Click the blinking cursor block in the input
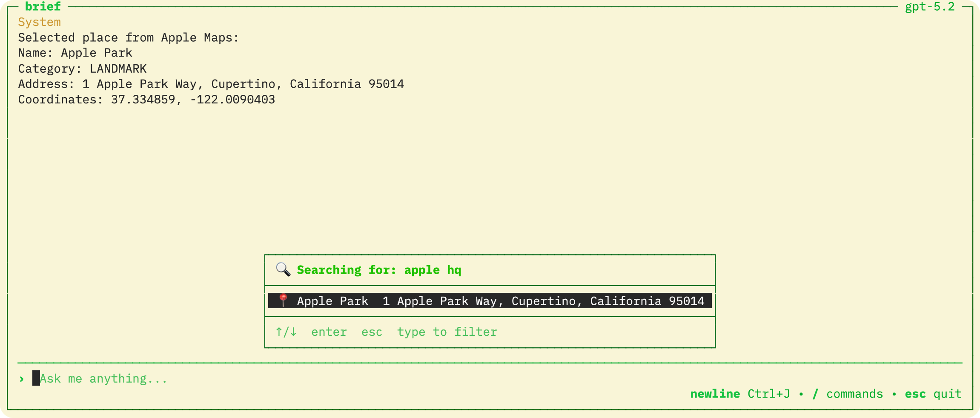 click(x=35, y=378)
